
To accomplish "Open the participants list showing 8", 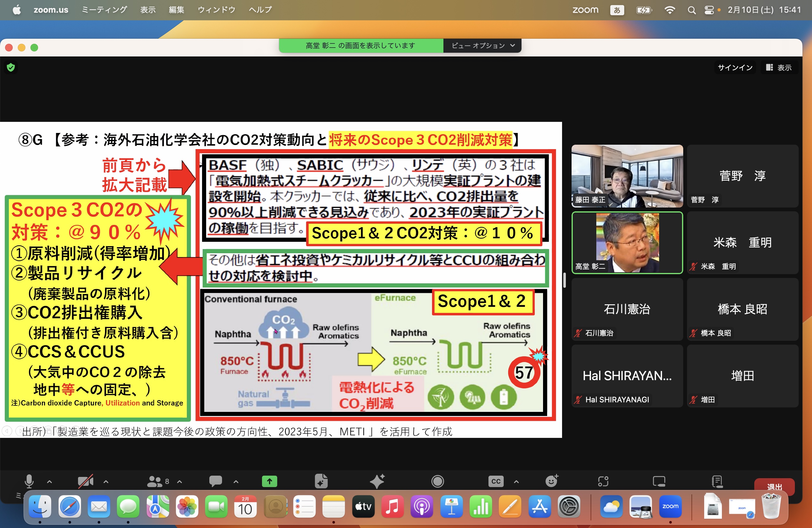I will pos(158,481).
